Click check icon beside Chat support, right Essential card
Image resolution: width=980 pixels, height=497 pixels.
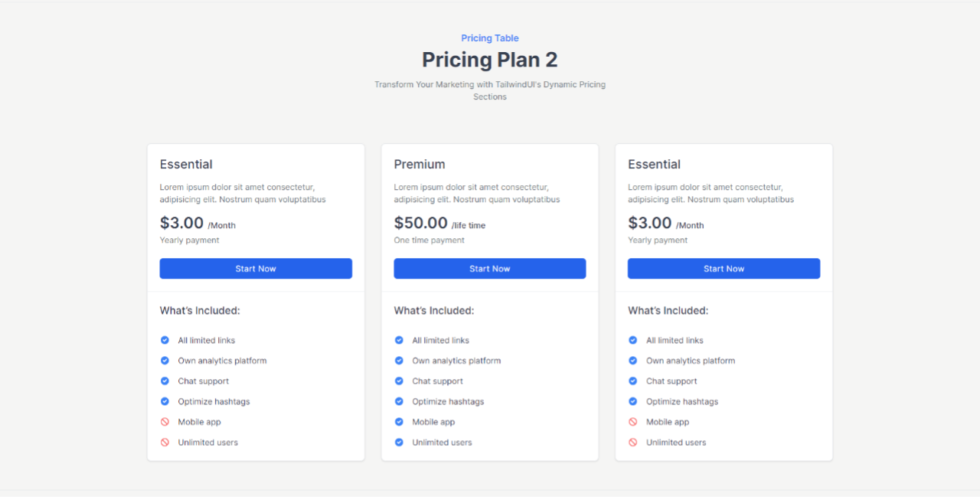pyautogui.click(x=633, y=381)
